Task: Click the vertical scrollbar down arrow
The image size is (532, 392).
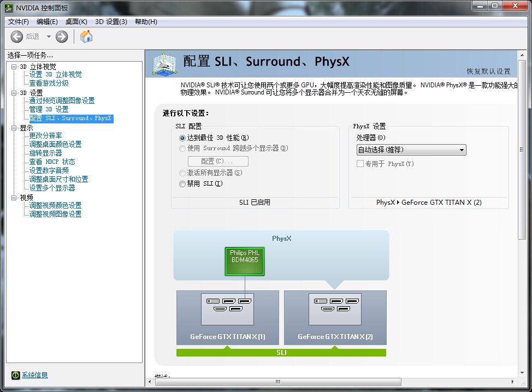Action: (x=522, y=373)
